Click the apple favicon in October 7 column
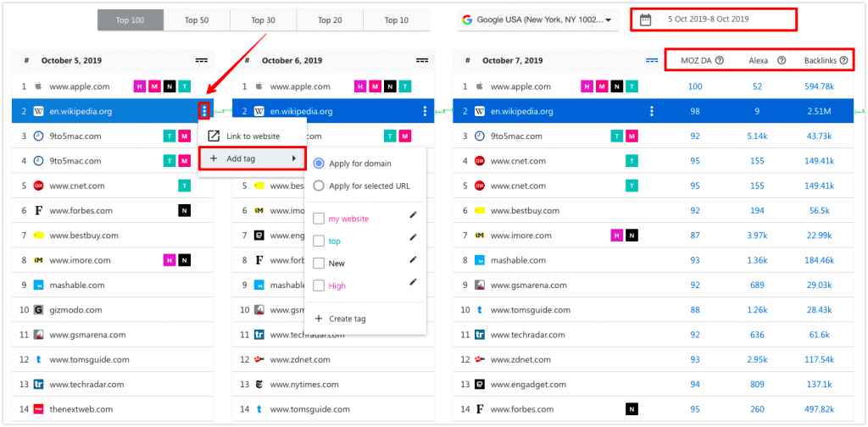The image size is (868, 427). 480,86
